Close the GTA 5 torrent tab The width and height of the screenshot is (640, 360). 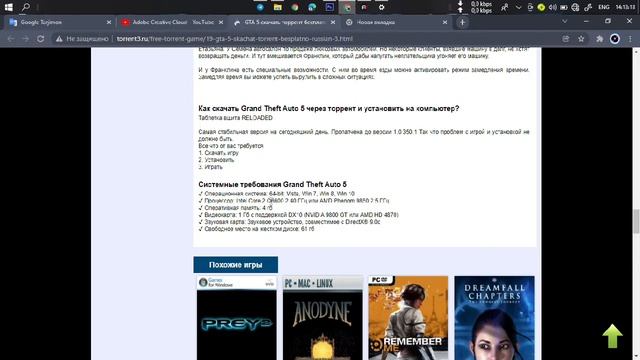[x=333, y=22]
